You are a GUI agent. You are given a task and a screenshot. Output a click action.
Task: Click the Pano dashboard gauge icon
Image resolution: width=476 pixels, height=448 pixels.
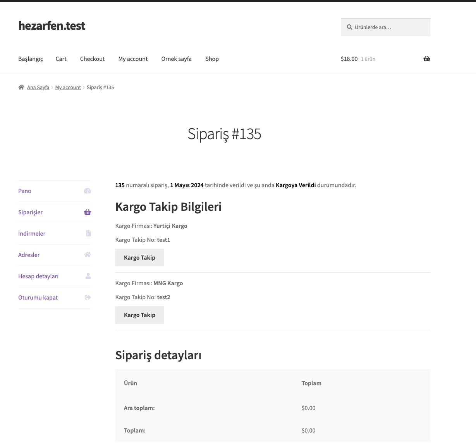point(88,191)
